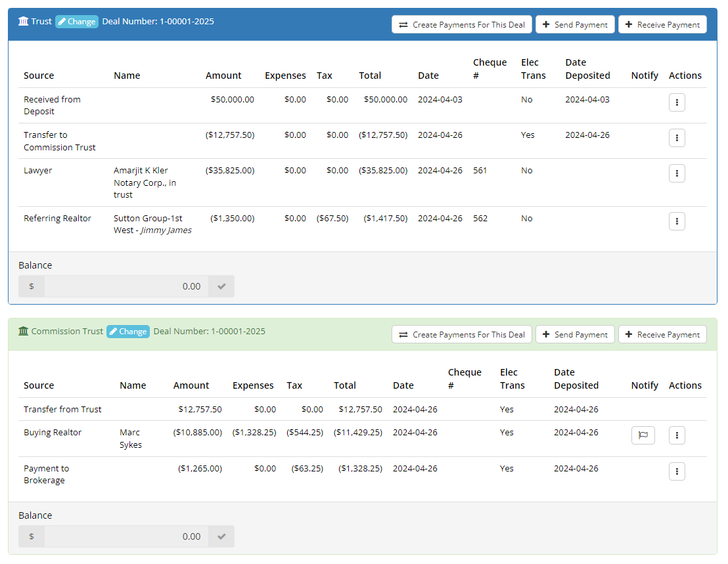This screenshot has height=564, width=728.
Task: Click 'Marc Sykes' name cell
Action: coord(131,439)
